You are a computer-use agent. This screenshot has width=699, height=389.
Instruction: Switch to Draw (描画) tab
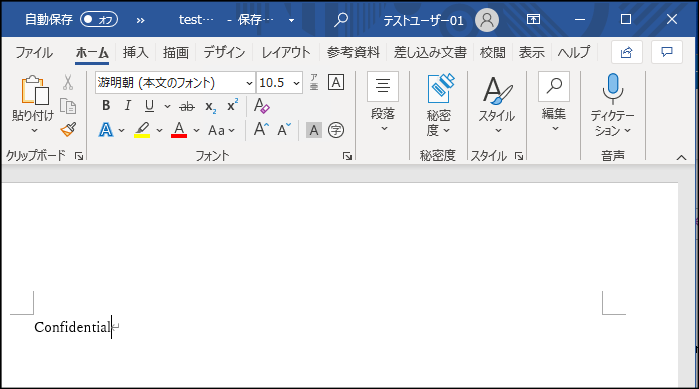[176, 53]
